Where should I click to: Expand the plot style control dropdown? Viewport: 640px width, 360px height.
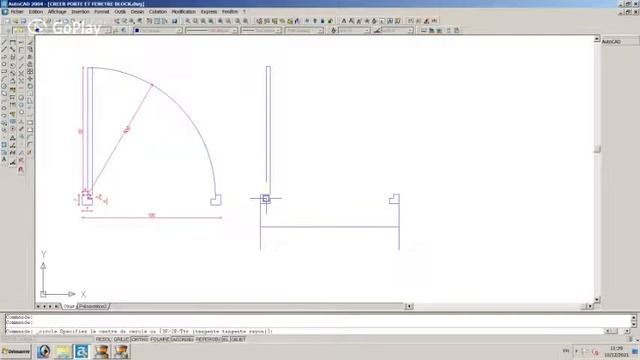[320, 31]
